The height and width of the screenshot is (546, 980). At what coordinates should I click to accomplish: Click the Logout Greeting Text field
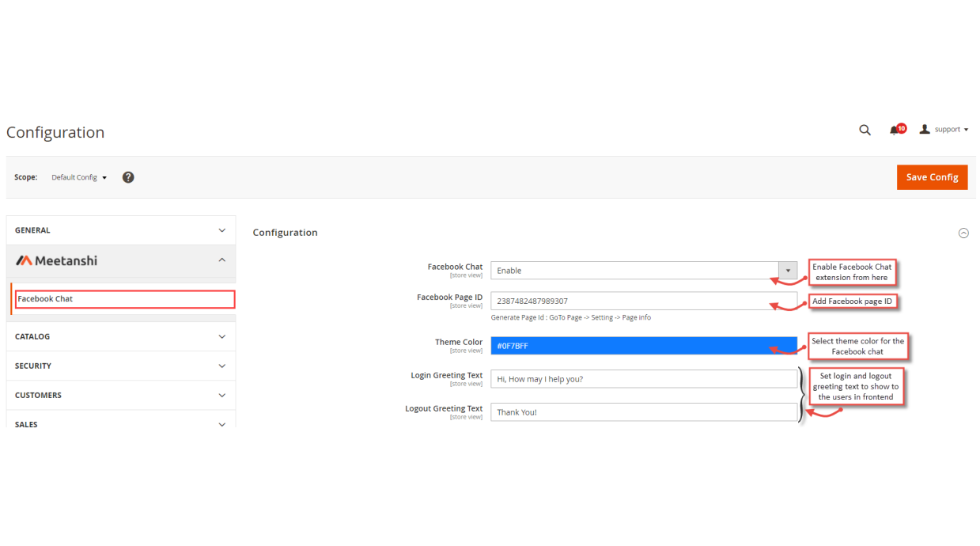(x=644, y=412)
